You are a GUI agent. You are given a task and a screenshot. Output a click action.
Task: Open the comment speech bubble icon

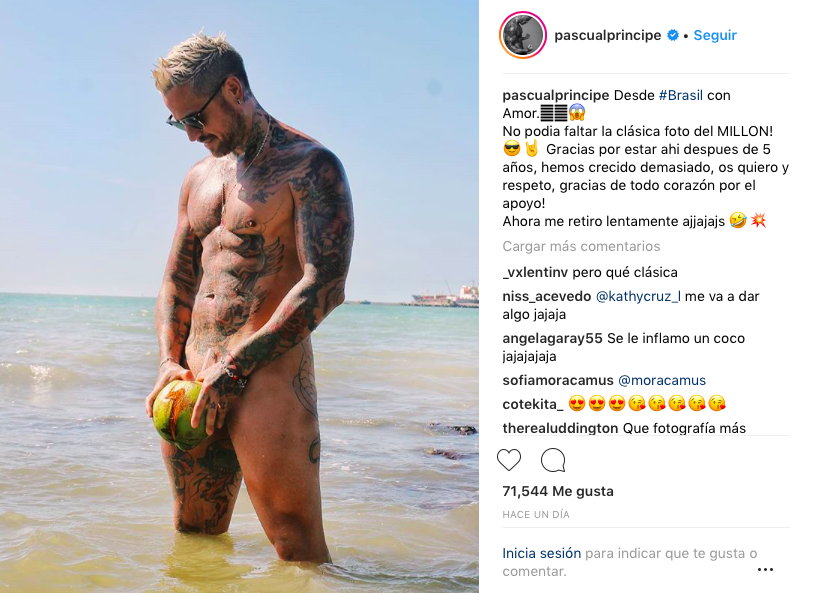tap(553, 460)
